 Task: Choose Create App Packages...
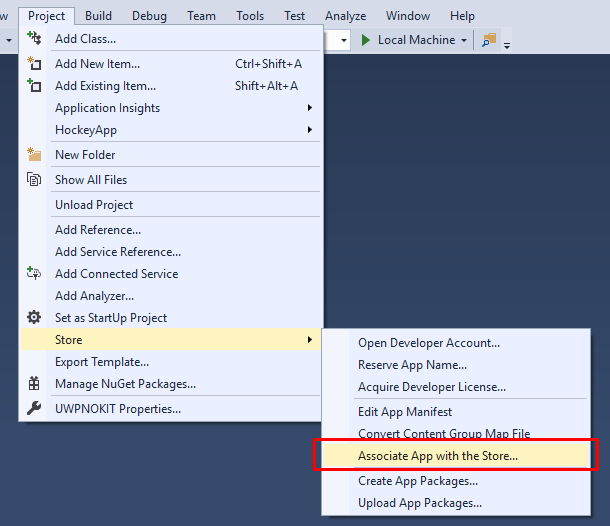(x=456, y=480)
